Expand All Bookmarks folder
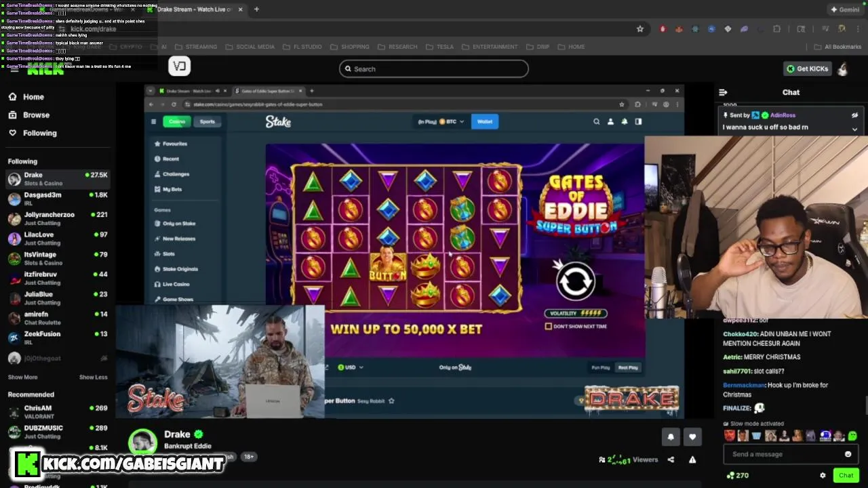The image size is (868, 488). 837,47
